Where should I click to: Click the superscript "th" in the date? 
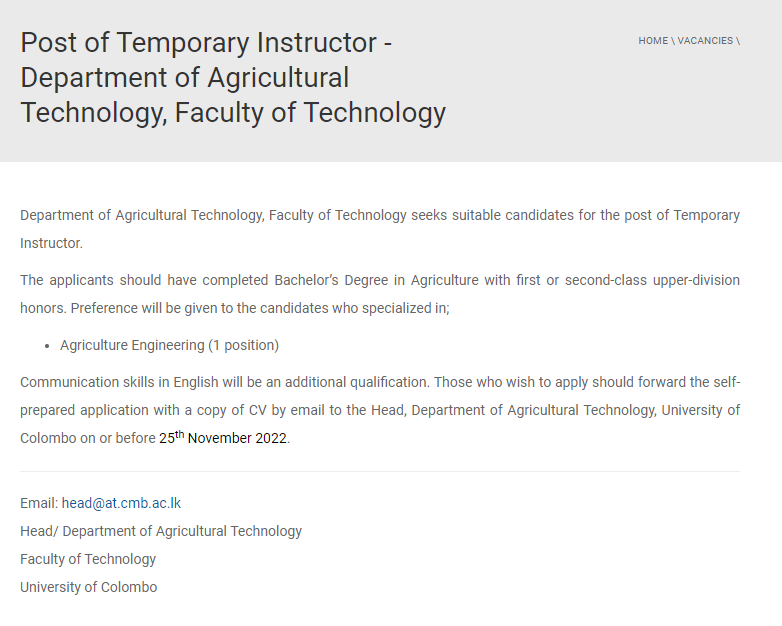click(180, 433)
